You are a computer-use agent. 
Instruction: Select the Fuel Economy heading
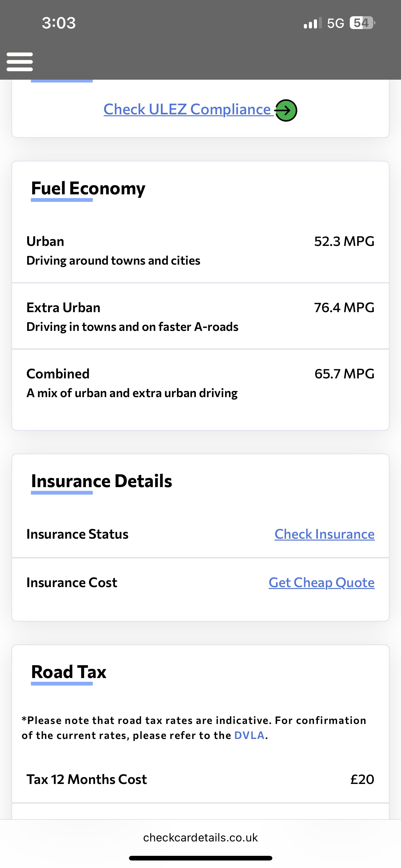click(x=88, y=188)
